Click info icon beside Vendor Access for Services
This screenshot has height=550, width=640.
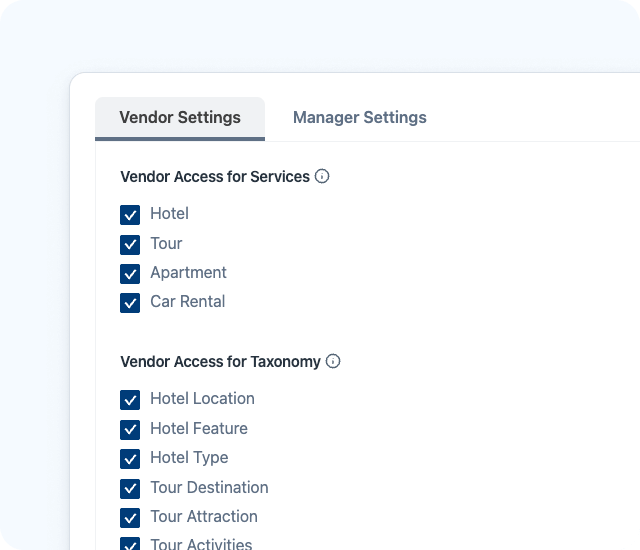click(x=322, y=176)
